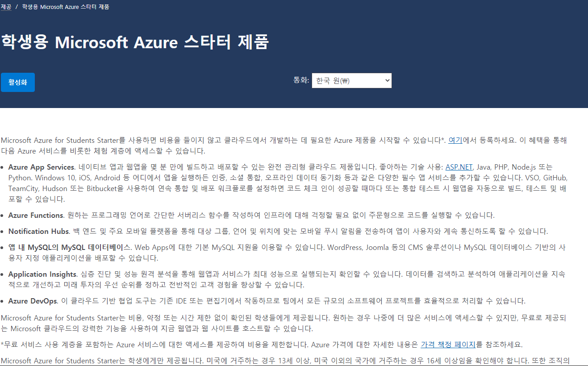
Task: Click the 통화: label
Action: (x=301, y=80)
